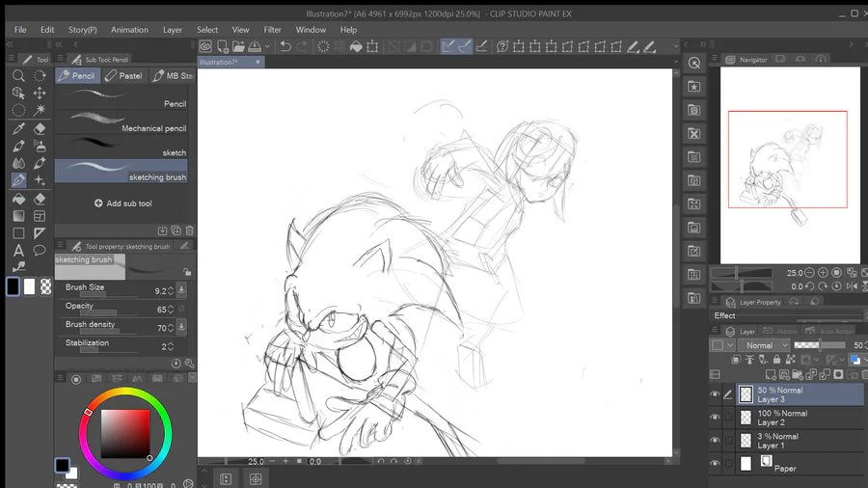The height and width of the screenshot is (488, 868).
Task: Open Sub Tool panel menu icon
Action: pos(61,59)
